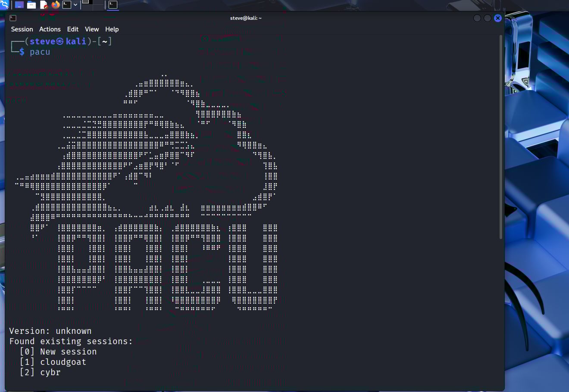Open the text editor panel launcher
Image resolution: width=569 pixels, height=392 pixels.
click(44, 5)
